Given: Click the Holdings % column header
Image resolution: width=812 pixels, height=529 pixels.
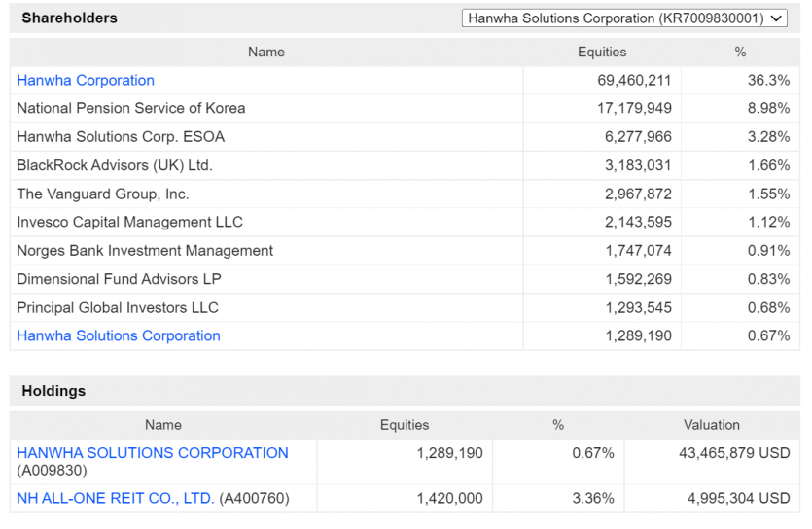Looking at the screenshot, I should tap(558, 425).
